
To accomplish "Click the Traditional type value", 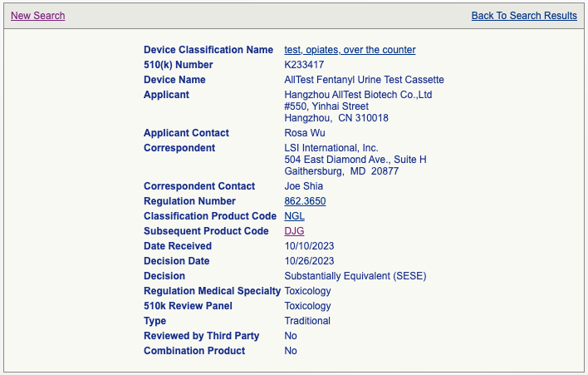I will 307,321.
